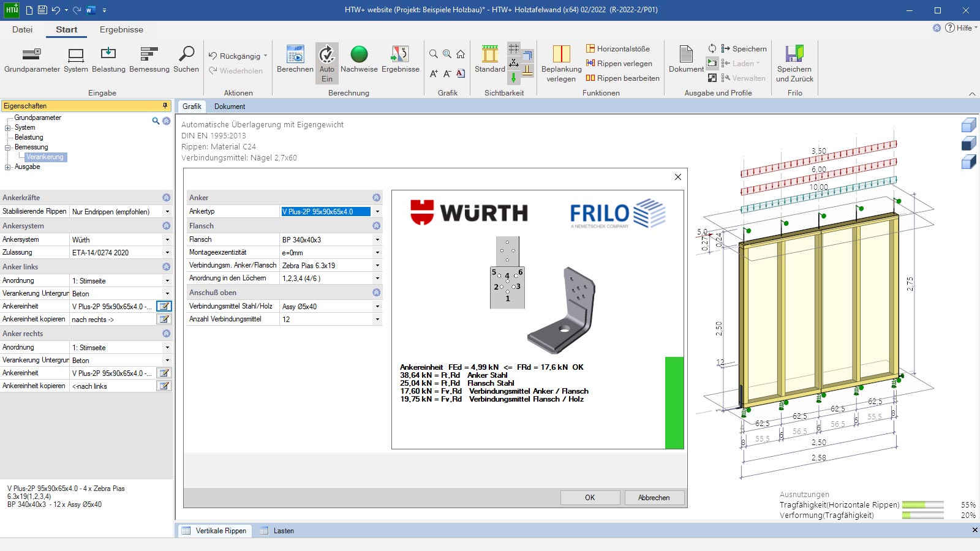The height and width of the screenshot is (551, 980).
Task: Edit the Anker rechts Ankereinheit with pencil icon
Action: pos(164,373)
